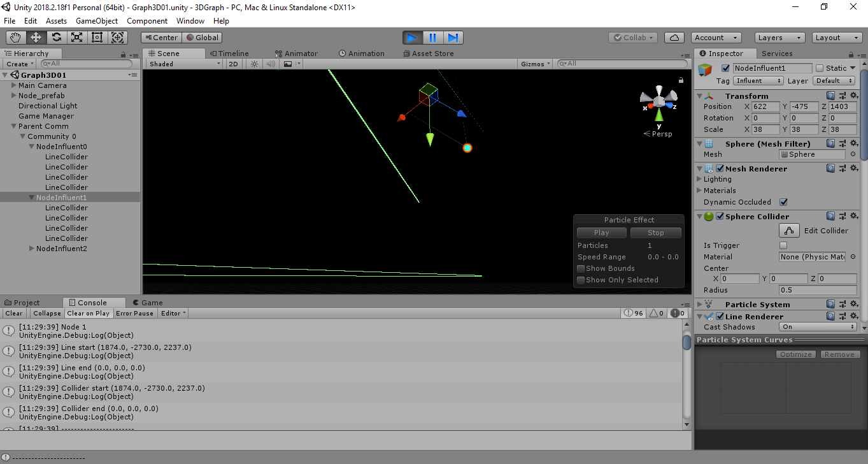Select the combined Transform tool

point(118,38)
